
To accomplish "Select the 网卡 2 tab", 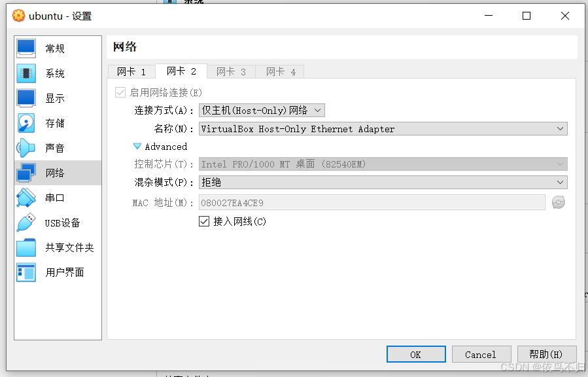I will (x=181, y=71).
